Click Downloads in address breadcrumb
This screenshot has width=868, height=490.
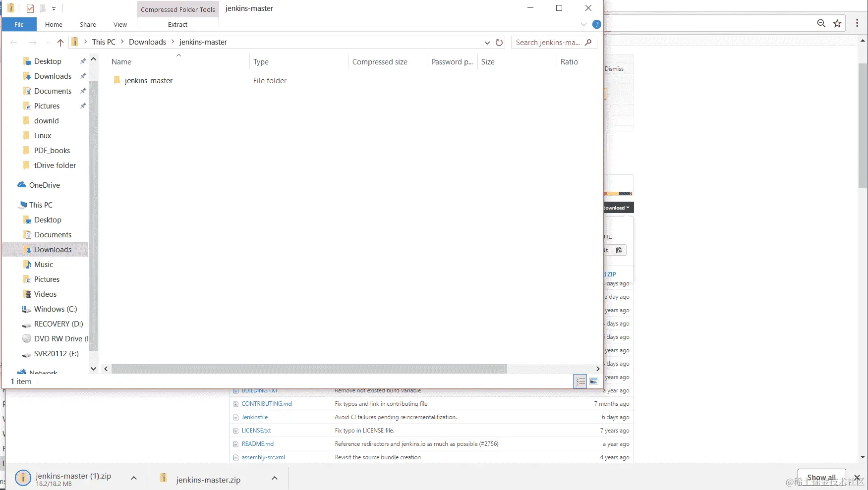point(147,42)
